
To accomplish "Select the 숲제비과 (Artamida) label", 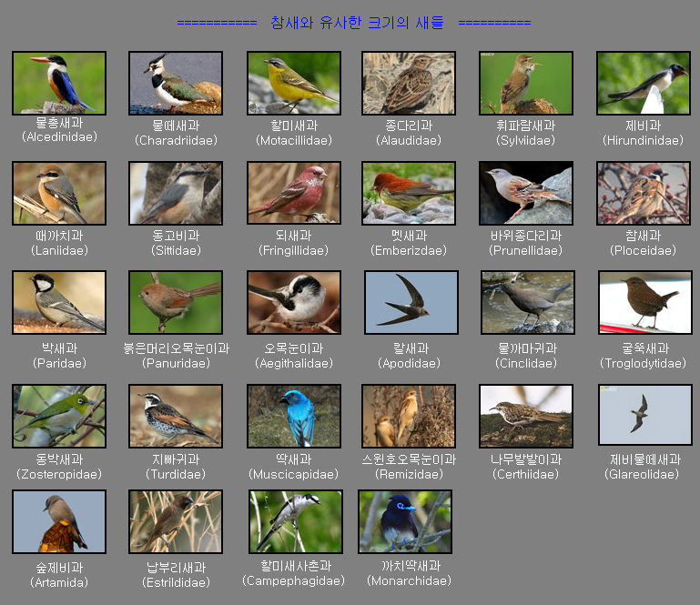I will click(59, 575).
